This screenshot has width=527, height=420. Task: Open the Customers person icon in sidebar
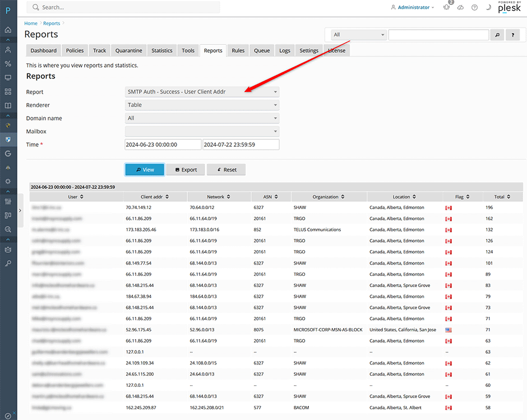pyautogui.click(x=8, y=50)
